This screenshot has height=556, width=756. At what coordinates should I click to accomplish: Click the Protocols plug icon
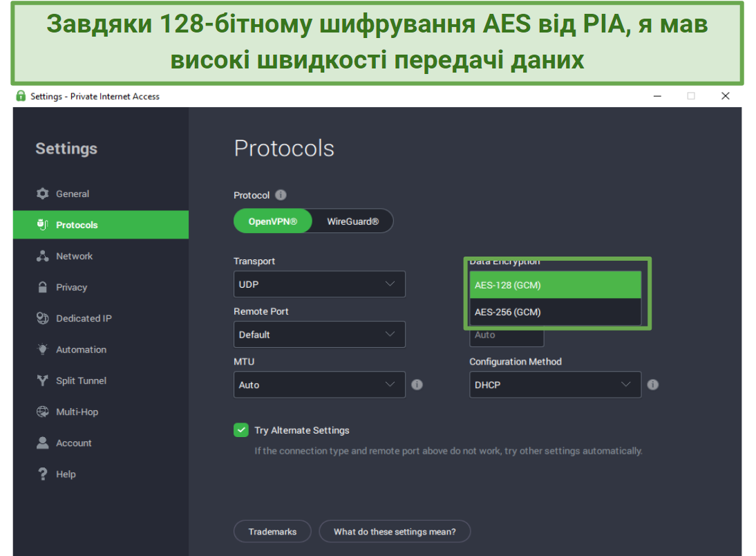point(42,225)
